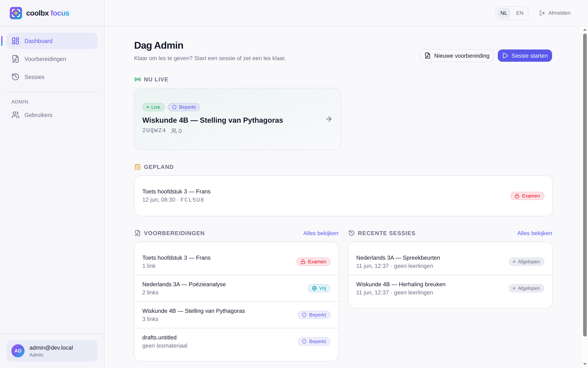This screenshot has height=368, width=588.
Task: Switch language to NL
Action: tap(504, 13)
